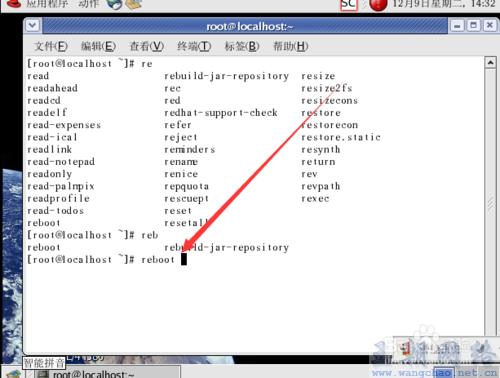Open the 标签(B) menu
Screen dimensions: 500x378
(242, 46)
